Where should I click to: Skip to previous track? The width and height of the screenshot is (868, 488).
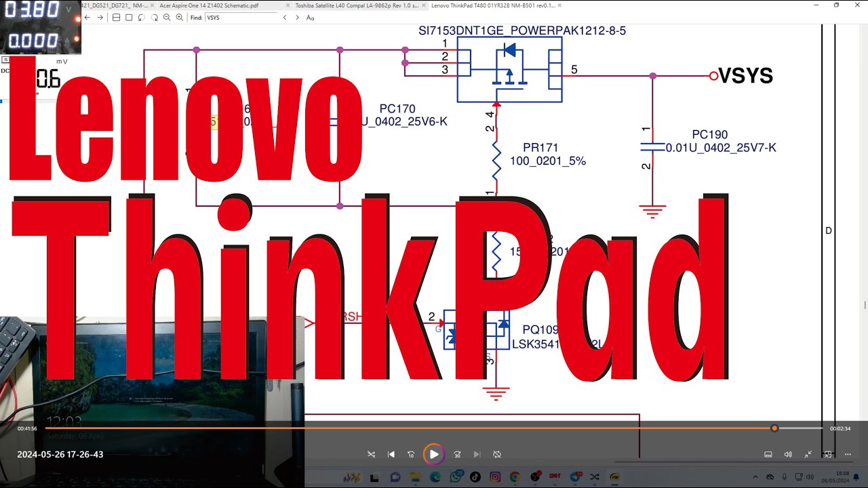pos(391,454)
